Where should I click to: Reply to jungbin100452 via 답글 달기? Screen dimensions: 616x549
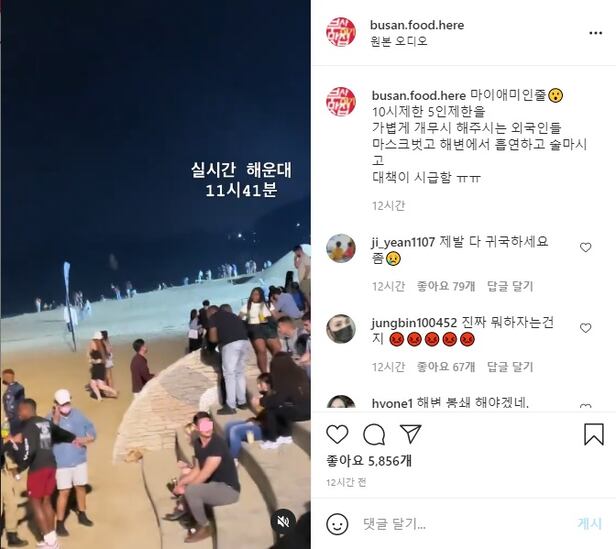(x=510, y=367)
